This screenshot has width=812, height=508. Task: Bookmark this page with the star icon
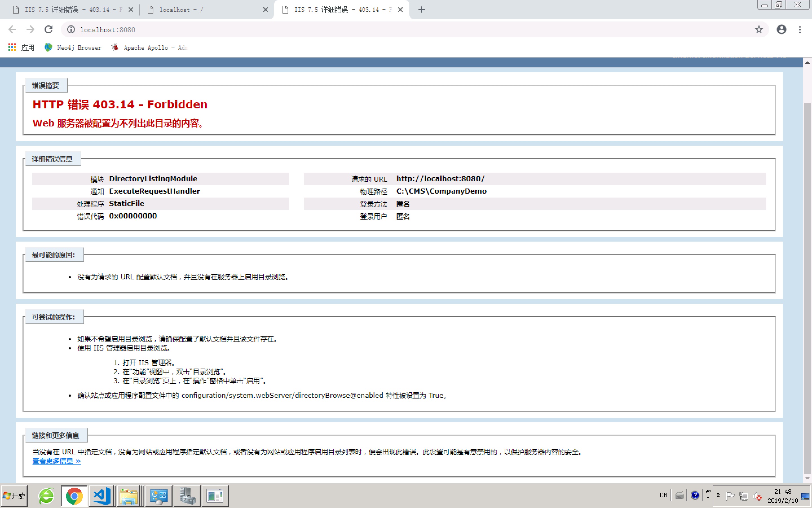click(759, 30)
